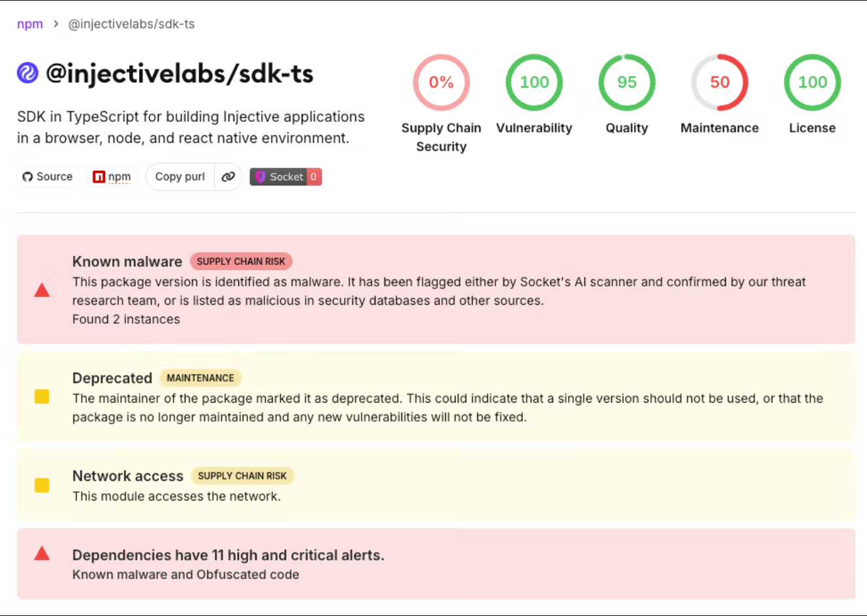Click the Socket shield badge icon
This screenshot has height=616, width=867.
pyautogui.click(x=260, y=177)
